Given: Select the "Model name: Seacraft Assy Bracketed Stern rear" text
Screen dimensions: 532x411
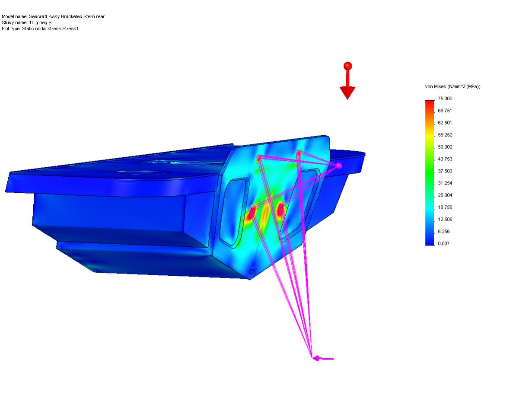Looking at the screenshot, I should point(53,16).
